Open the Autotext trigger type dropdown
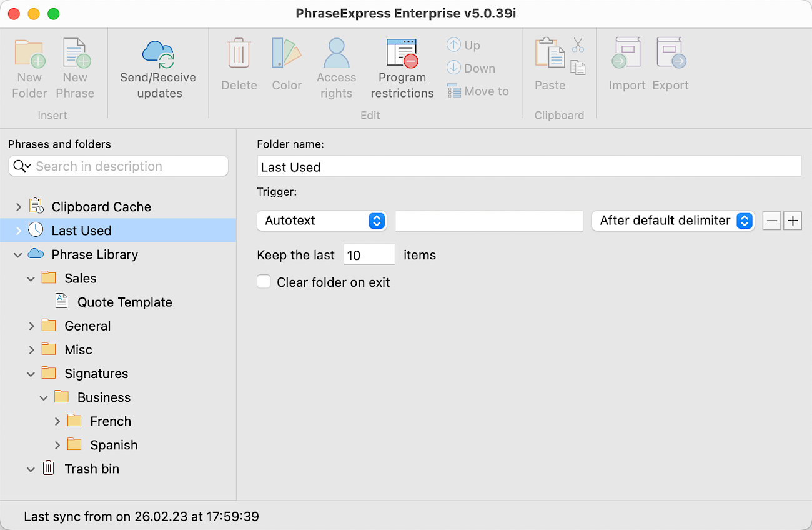 [322, 221]
